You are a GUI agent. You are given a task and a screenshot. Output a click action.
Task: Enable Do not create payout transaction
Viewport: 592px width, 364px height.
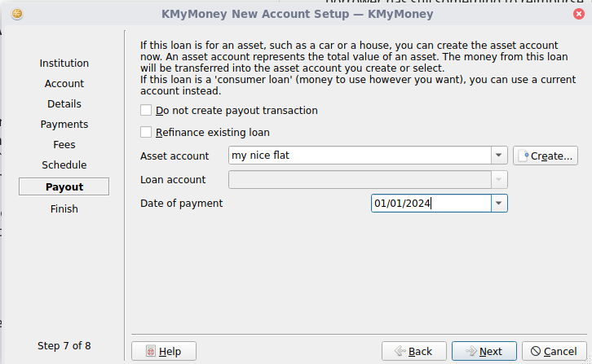[147, 111]
